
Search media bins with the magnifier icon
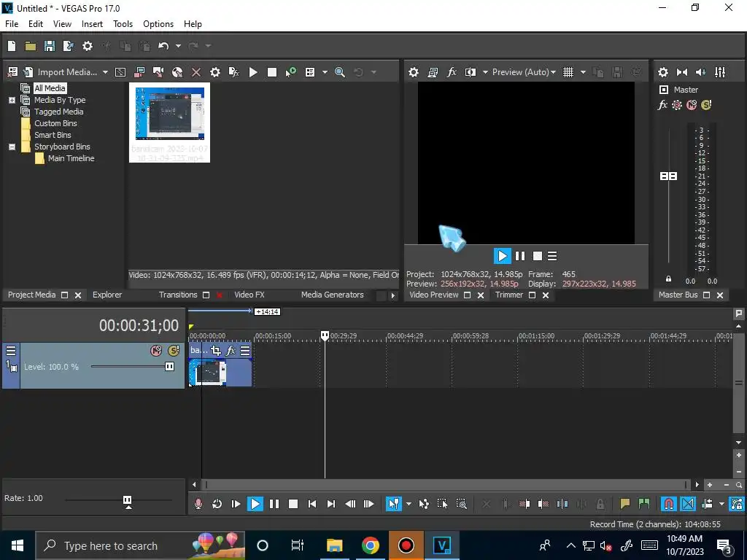click(340, 72)
